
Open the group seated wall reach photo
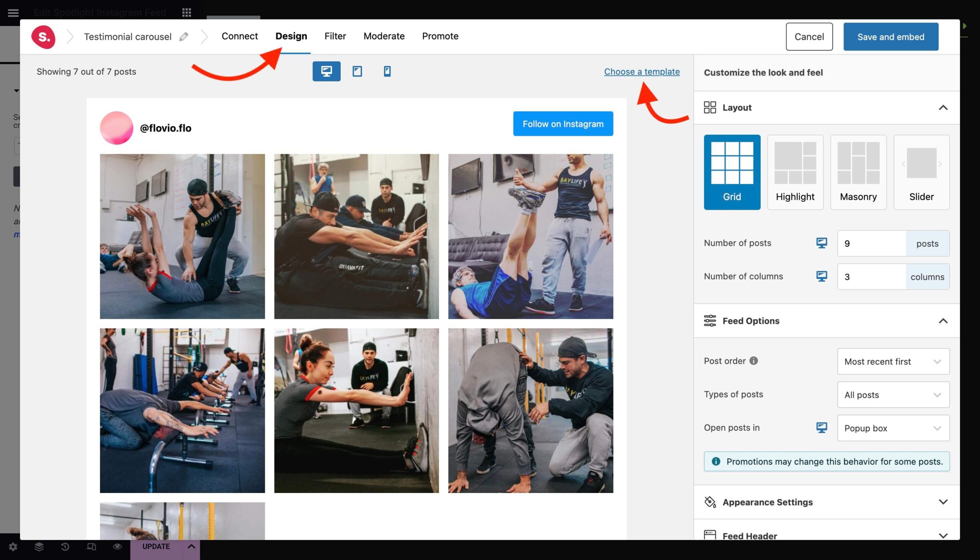pos(356,236)
